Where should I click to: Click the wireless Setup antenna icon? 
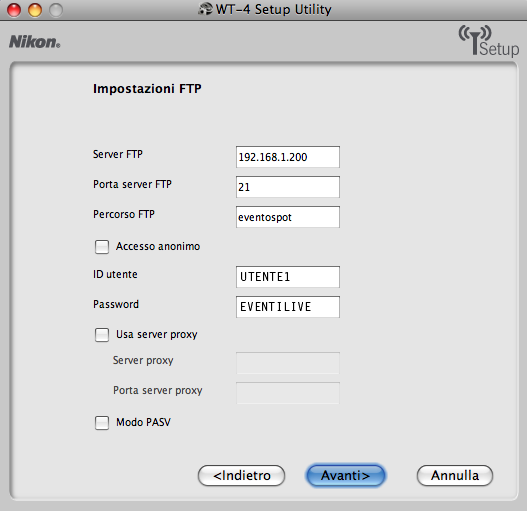click(x=489, y=41)
